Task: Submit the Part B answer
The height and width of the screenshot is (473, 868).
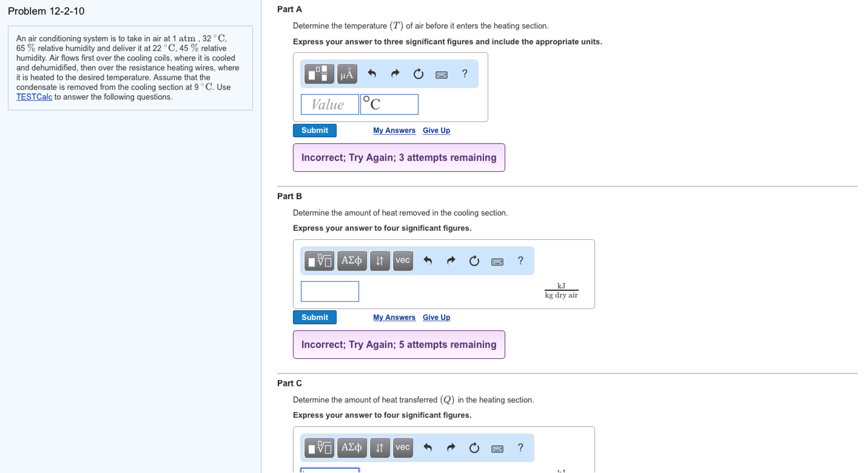Action: coord(315,317)
